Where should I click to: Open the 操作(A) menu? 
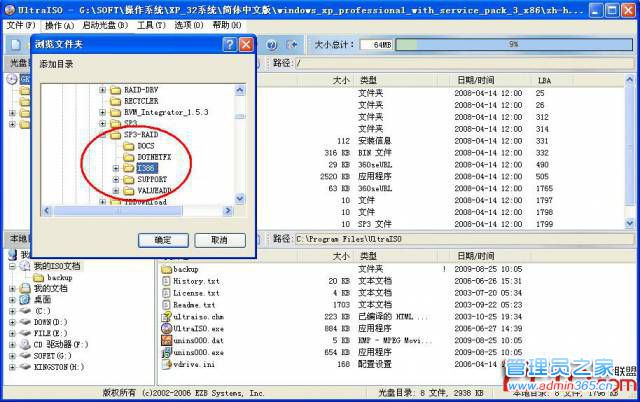pyautogui.click(x=60, y=25)
